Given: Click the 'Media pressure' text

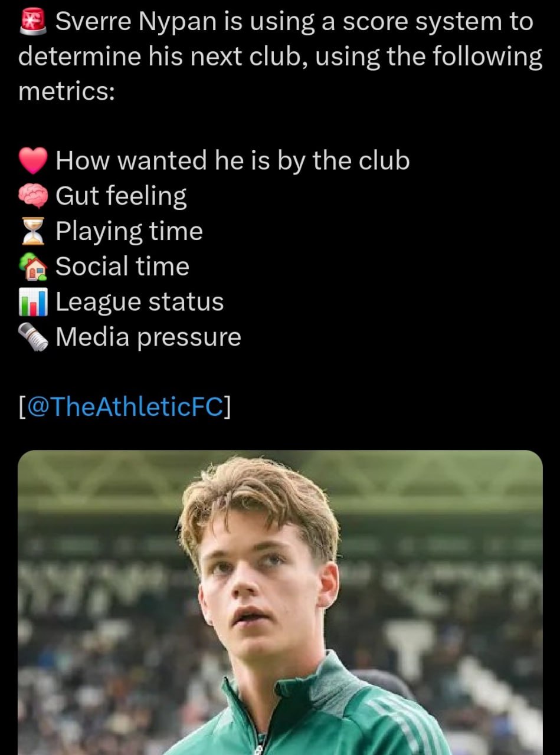Looking at the screenshot, I should [x=148, y=337].
